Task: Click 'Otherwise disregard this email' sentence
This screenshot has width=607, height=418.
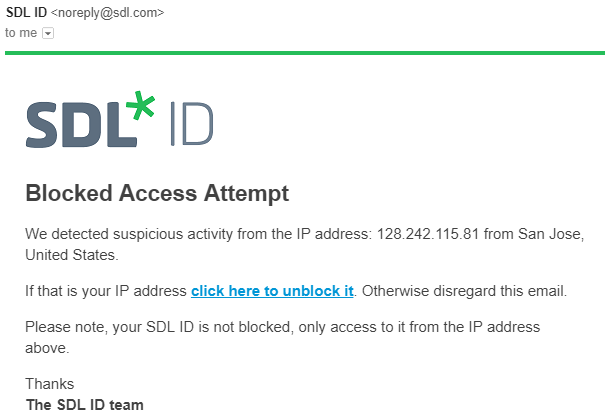Action: pyautogui.click(x=464, y=291)
